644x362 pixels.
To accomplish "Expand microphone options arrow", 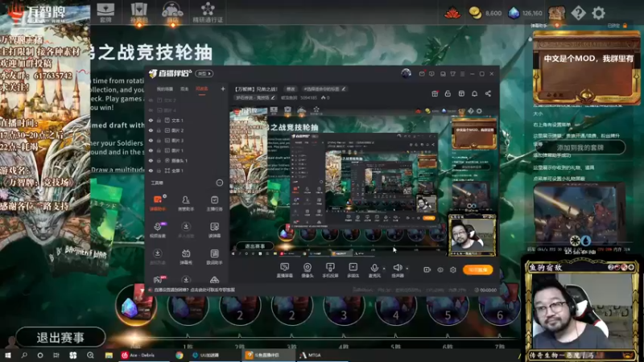I will pyautogui.click(x=384, y=269).
